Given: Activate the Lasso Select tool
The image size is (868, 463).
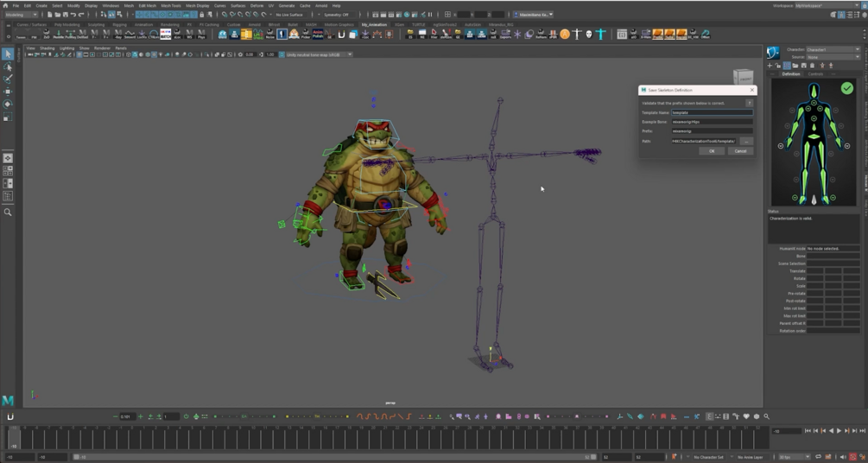Looking at the screenshot, I should (x=8, y=67).
